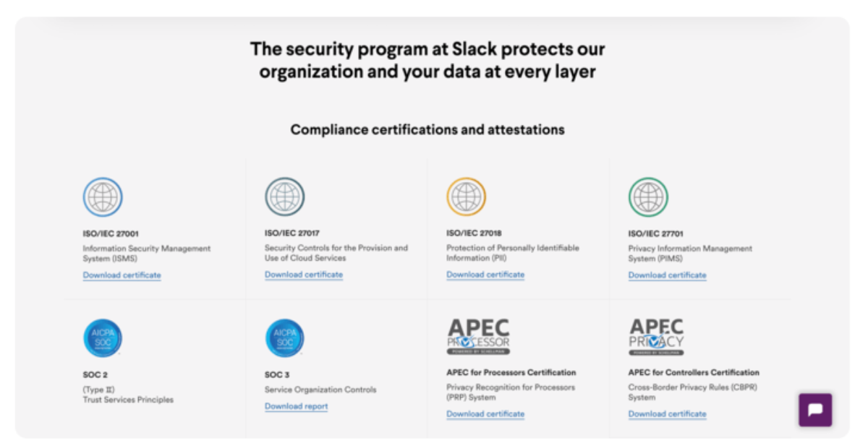
Task: Click the ISO/IEC 27017 globe badge icon
Action: pyautogui.click(x=284, y=197)
